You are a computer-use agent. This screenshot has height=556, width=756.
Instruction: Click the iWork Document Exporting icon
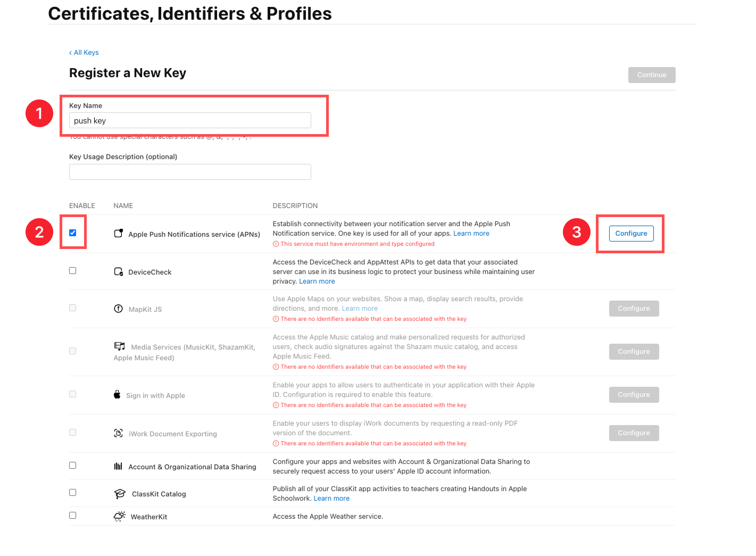pyautogui.click(x=119, y=433)
